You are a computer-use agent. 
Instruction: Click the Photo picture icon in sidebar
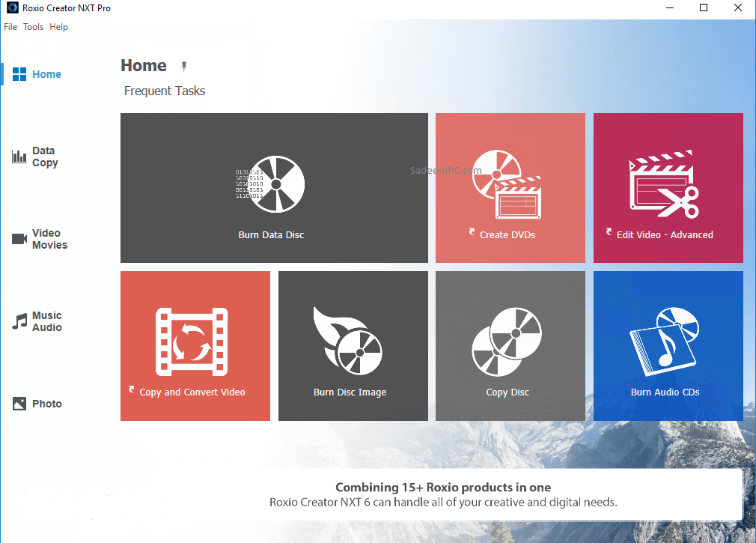pyautogui.click(x=19, y=404)
